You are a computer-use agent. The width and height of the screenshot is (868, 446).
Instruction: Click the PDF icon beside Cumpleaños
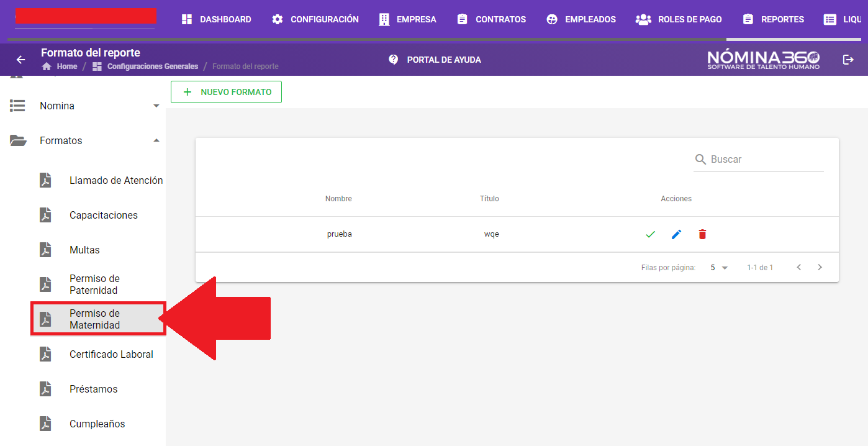point(45,424)
